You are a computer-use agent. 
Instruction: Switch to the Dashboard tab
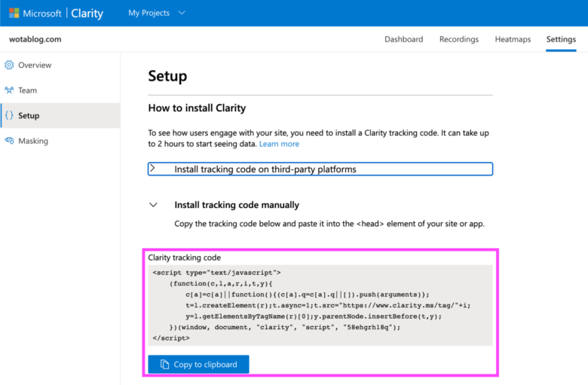[403, 39]
